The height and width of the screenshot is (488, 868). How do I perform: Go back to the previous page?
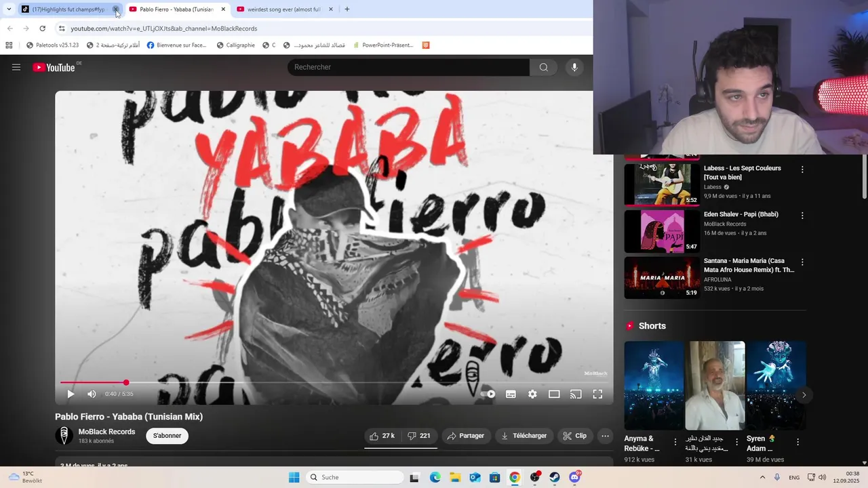pyautogui.click(x=9, y=28)
